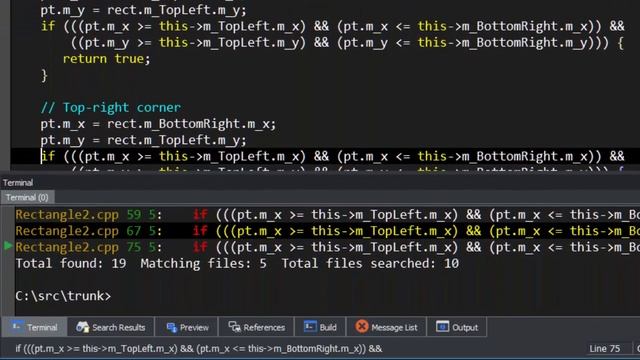
Task: Click the C:\src\trunk> command prompt
Action: (63, 296)
